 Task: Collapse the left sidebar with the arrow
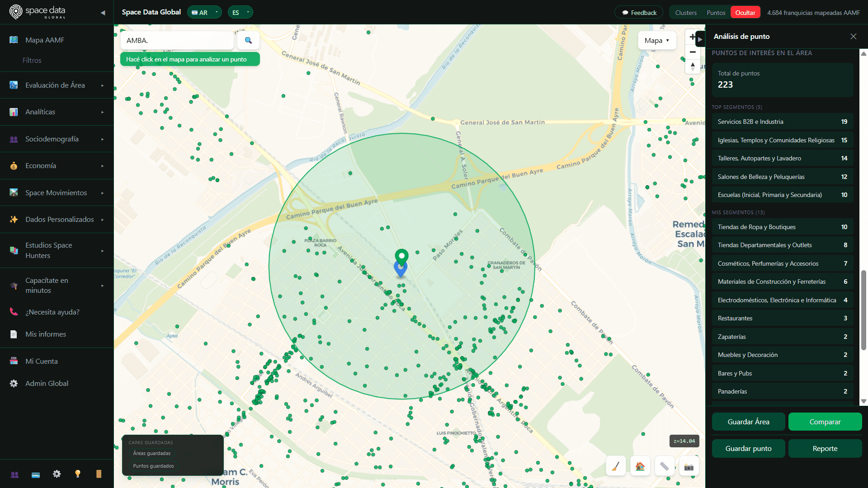point(103,13)
